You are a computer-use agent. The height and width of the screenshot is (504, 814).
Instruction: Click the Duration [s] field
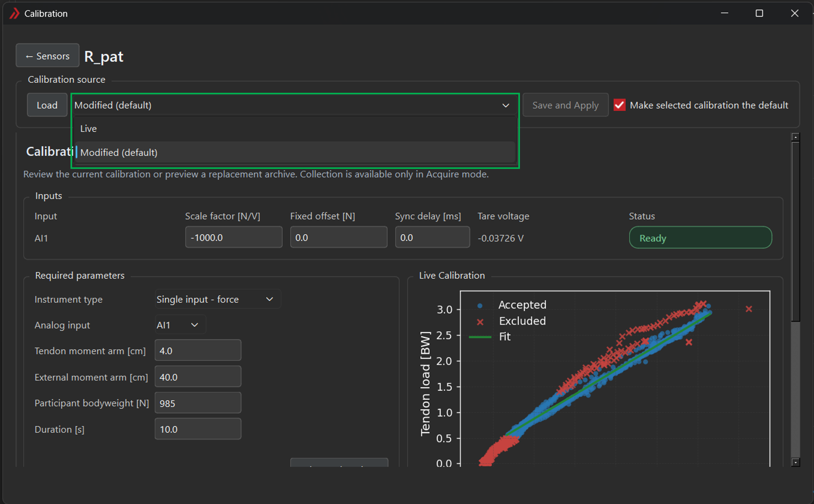(198, 429)
